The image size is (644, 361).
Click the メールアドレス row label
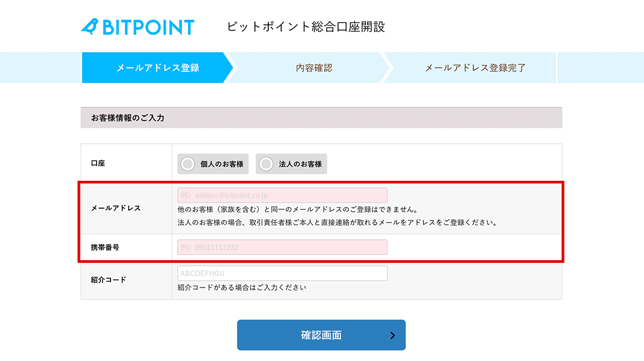(x=116, y=208)
